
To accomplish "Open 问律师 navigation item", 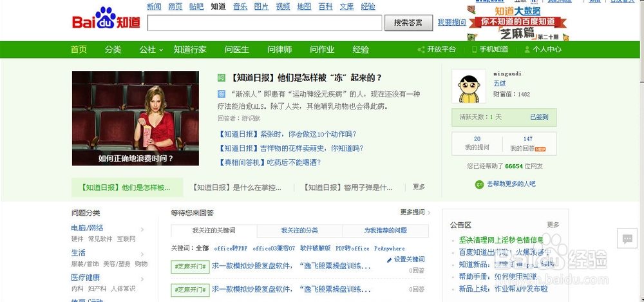I will click(279, 50).
